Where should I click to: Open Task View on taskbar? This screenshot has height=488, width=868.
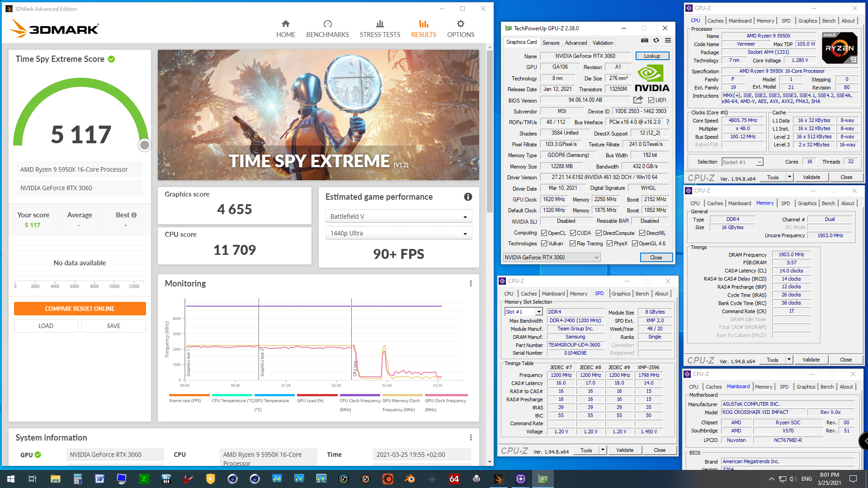(32, 479)
